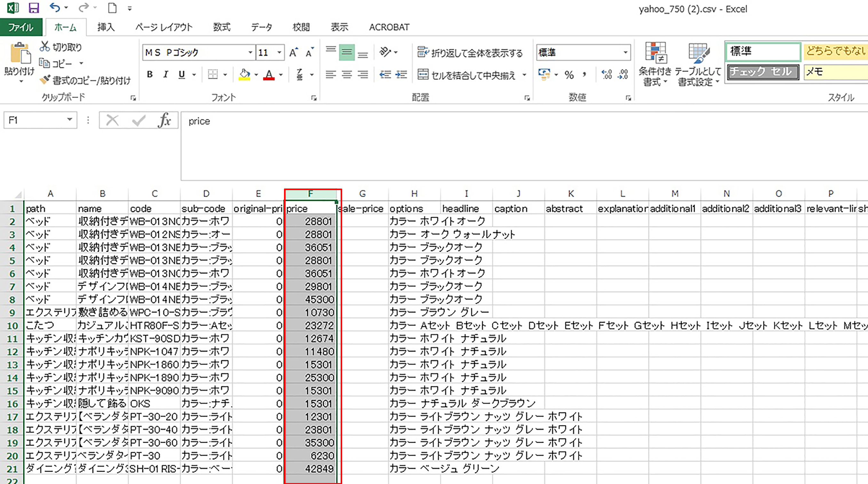Screen dimensions: 868x484
Task: Create new document from quick access toolbar
Action: click(x=112, y=8)
